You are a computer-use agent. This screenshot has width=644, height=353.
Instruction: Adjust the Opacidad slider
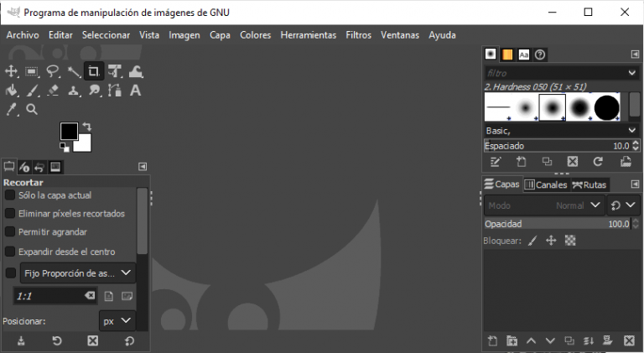558,224
